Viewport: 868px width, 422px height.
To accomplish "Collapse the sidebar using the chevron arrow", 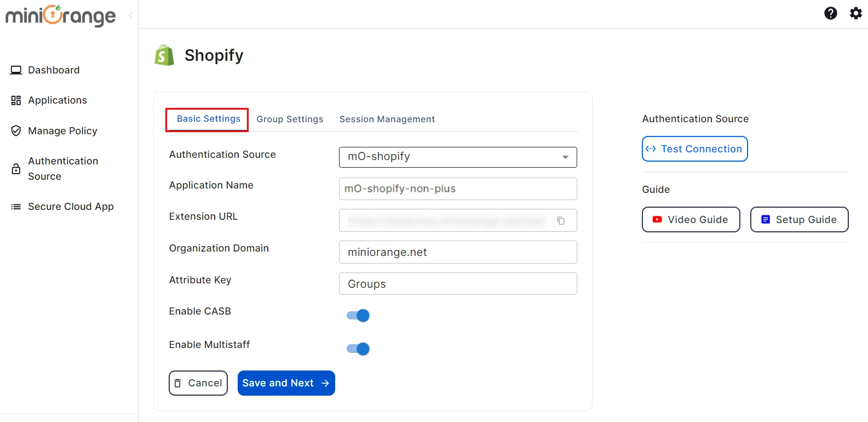I will (x=130, y=16).
